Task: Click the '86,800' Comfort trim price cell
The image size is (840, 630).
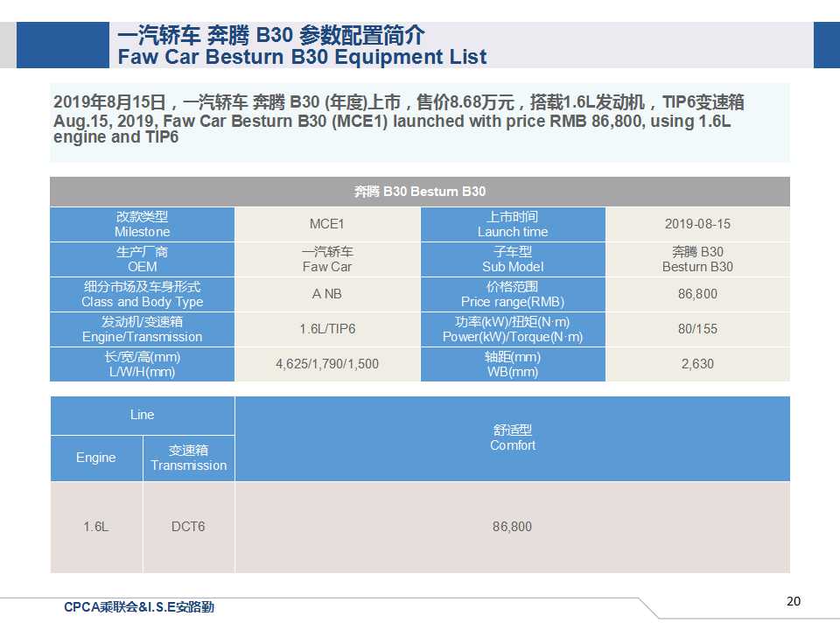Action: (513, 527)
